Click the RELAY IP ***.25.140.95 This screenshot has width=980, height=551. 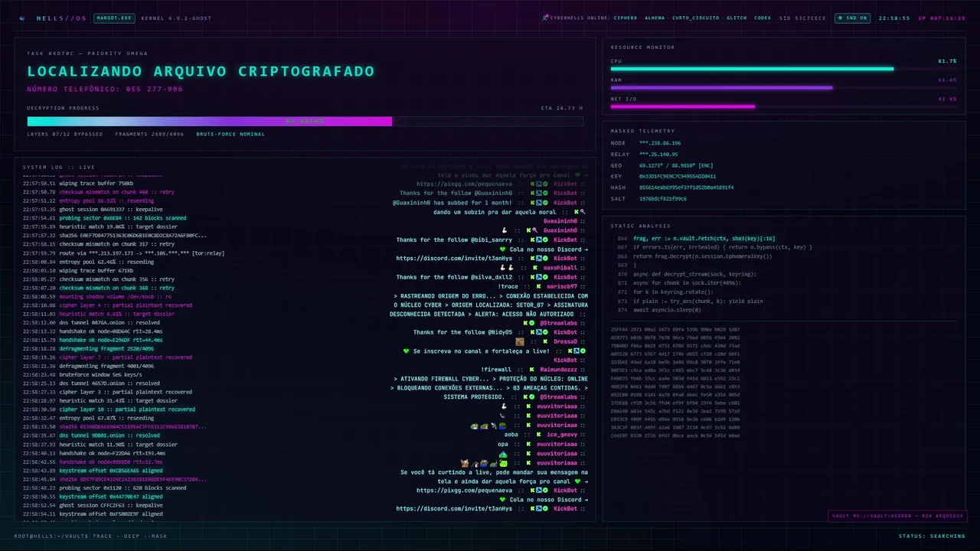pyautogui.click(x=658, y=155)
